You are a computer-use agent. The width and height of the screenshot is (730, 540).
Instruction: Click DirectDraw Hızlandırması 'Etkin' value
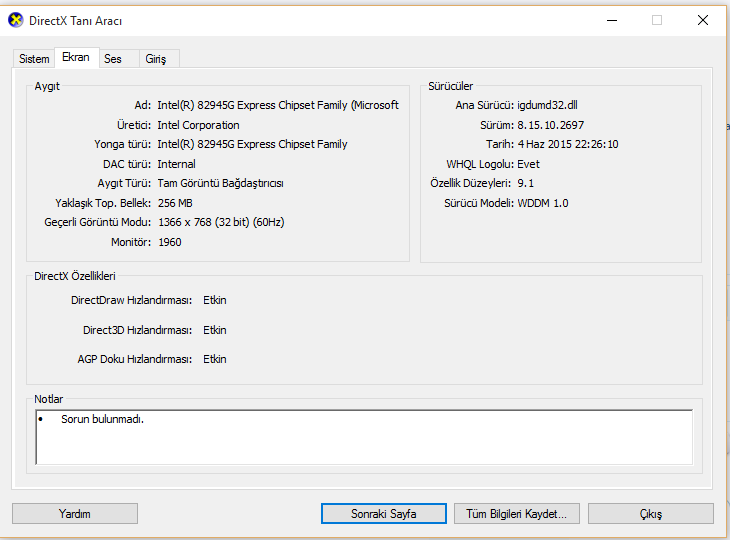(x=215, y=300)
